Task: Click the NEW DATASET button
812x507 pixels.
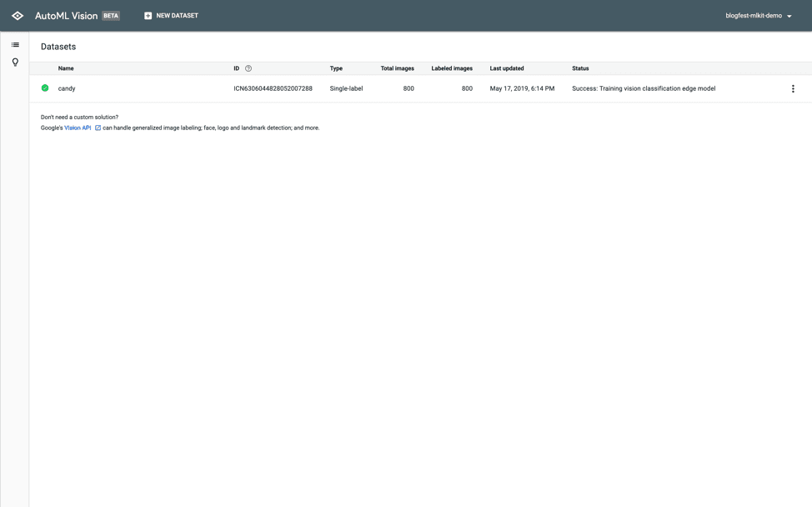Action: [172, 16]
